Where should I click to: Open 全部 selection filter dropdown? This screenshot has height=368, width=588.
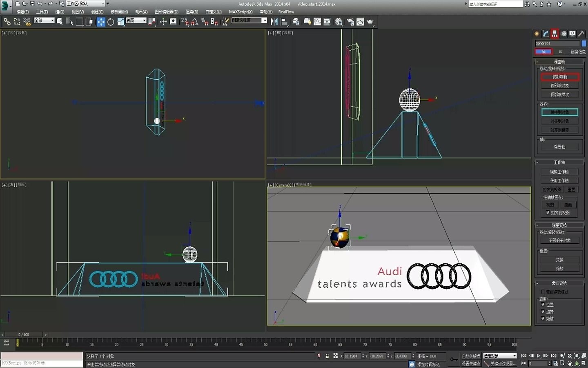[44, 20]
